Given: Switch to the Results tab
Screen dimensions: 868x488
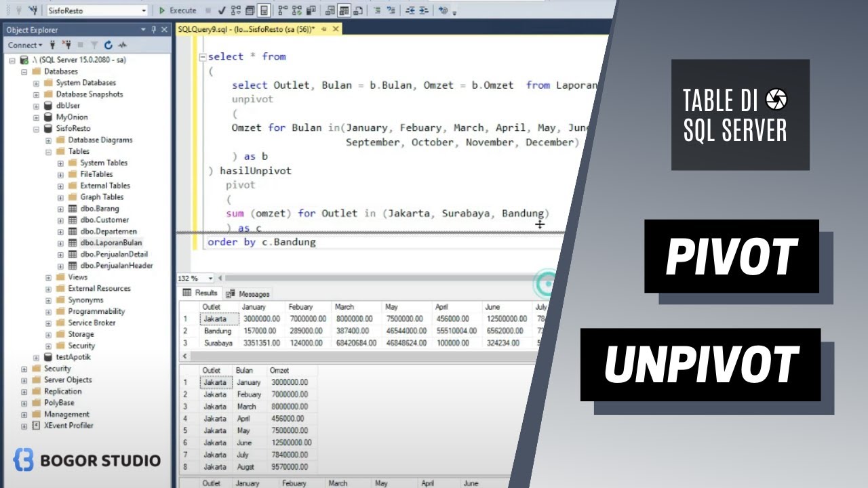Looking at the screenshot, I should tap(200, 293).
